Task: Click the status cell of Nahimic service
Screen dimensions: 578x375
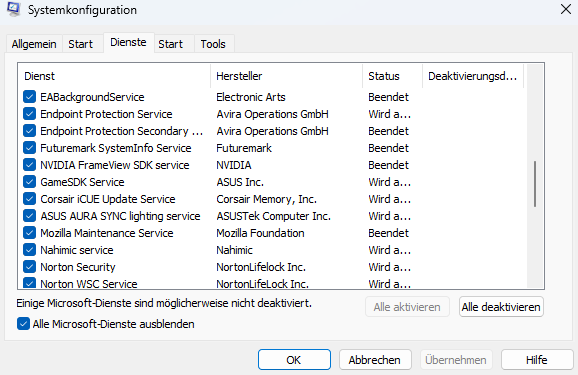Action: pos(390,250)
